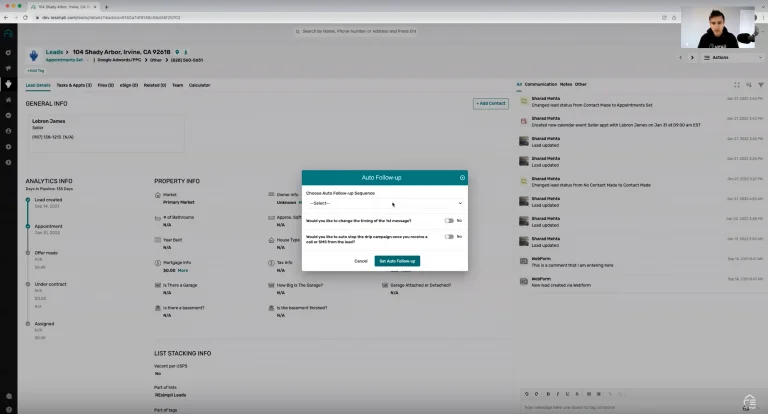Click the message input field
768x414 pixels.
[x=632, y=407]
